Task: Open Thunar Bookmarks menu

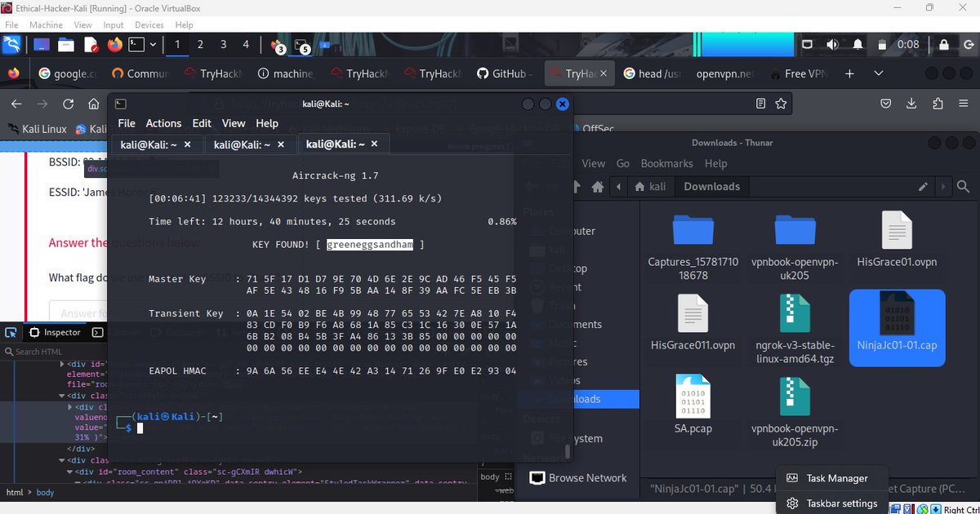Action: pos(666,163)
